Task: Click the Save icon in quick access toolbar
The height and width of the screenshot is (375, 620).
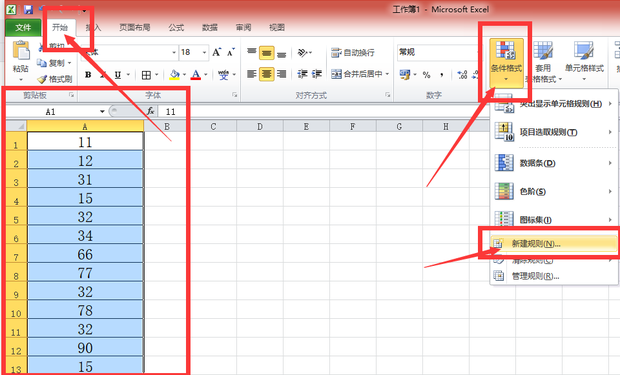Action: (28, 9)
